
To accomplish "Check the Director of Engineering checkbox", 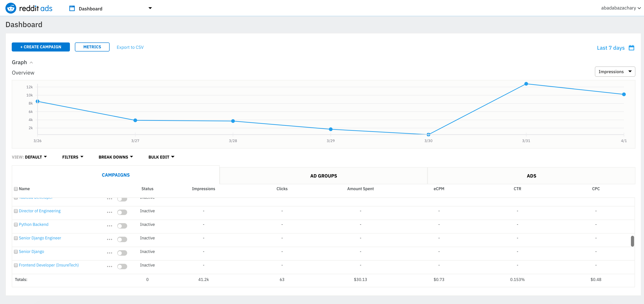I will click(16, 211).
